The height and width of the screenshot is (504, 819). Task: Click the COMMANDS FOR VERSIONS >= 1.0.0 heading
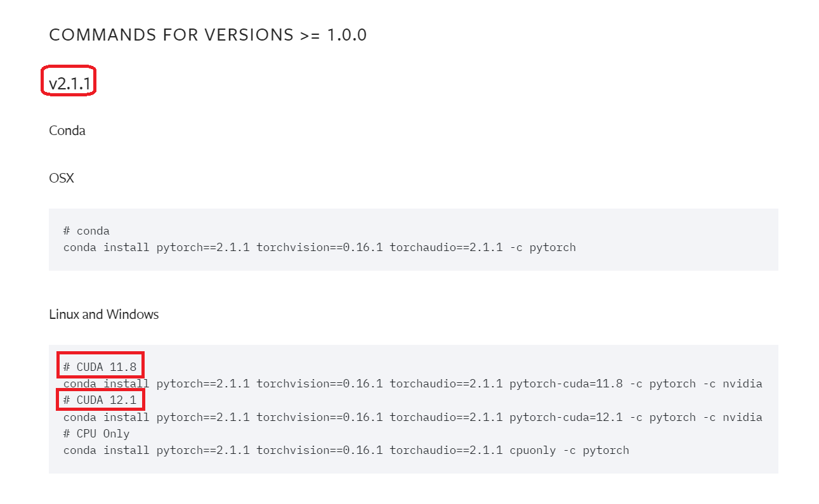pyautogui.click(x=208, y=35)
